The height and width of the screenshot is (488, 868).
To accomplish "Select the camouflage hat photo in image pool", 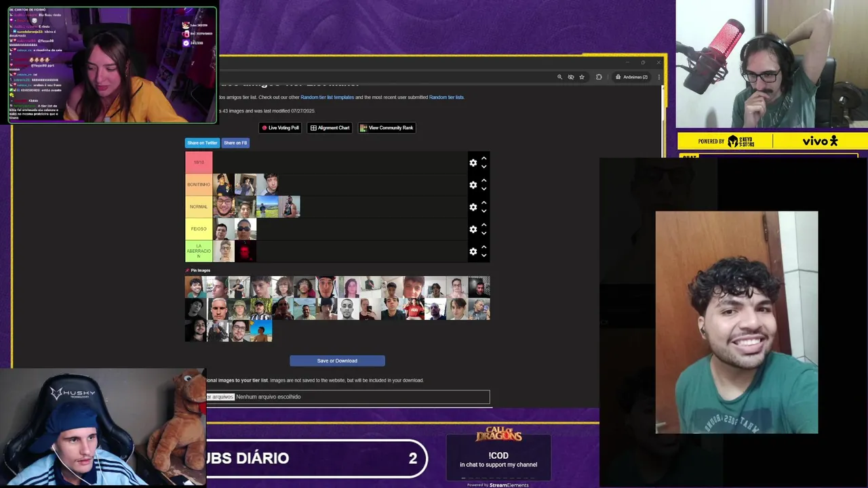I will [x=239, y=309].
